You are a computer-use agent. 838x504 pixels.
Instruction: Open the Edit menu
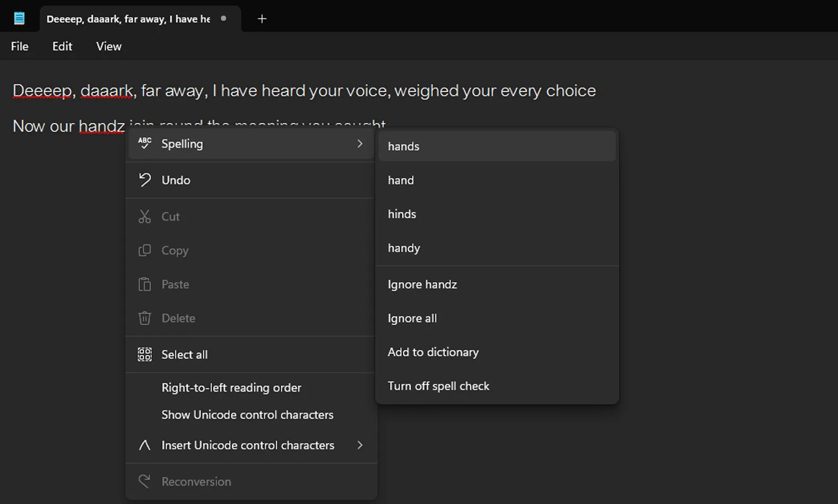click(x=62, y=47)
